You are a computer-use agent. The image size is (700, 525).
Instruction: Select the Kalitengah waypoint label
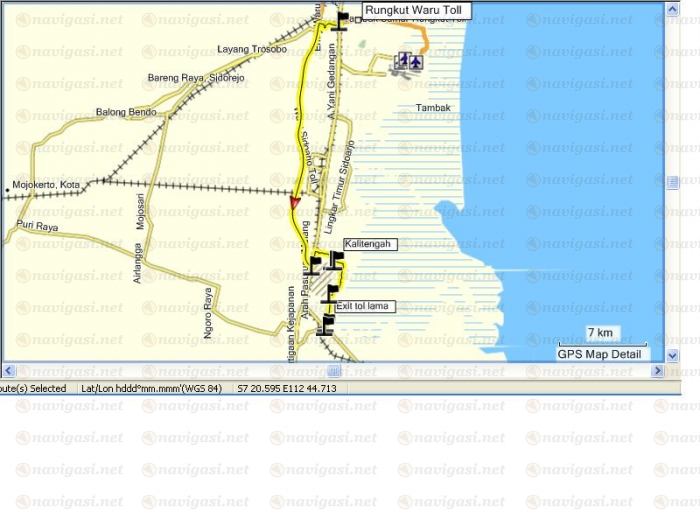[369, 244]
